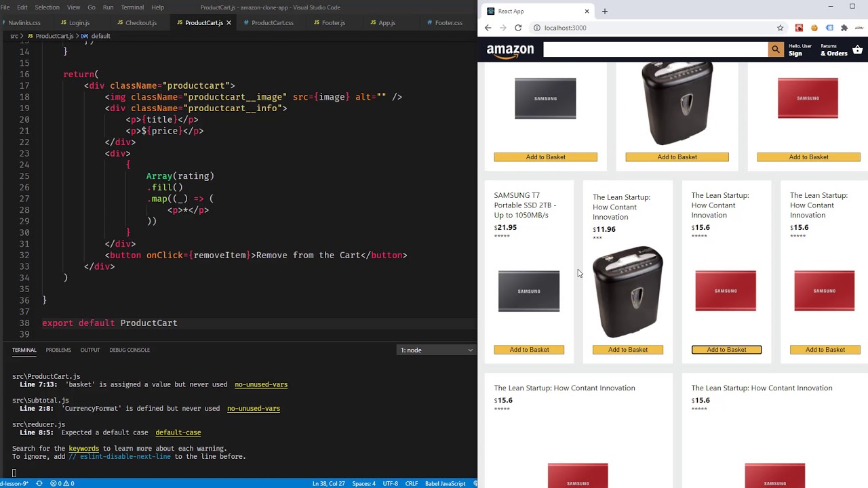View site information icon before localhost:3000
The image size is (868, 488).
point(536,28)
